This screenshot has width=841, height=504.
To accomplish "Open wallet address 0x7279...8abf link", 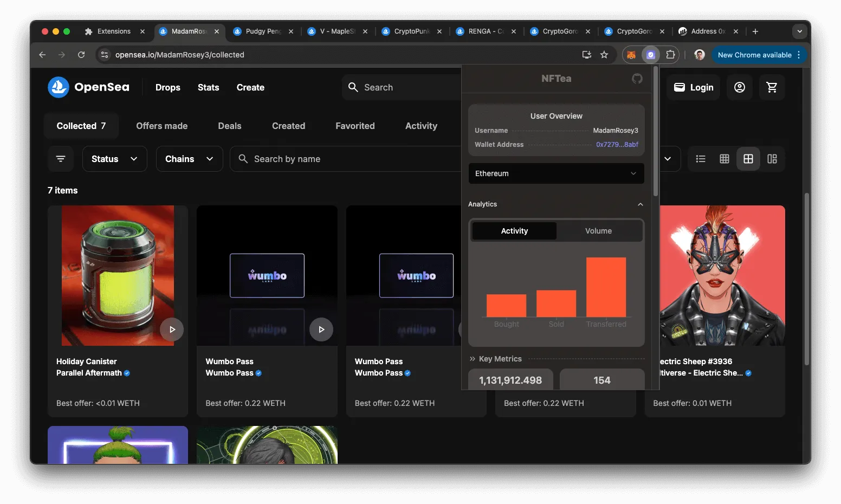I will tap(617, 145).
